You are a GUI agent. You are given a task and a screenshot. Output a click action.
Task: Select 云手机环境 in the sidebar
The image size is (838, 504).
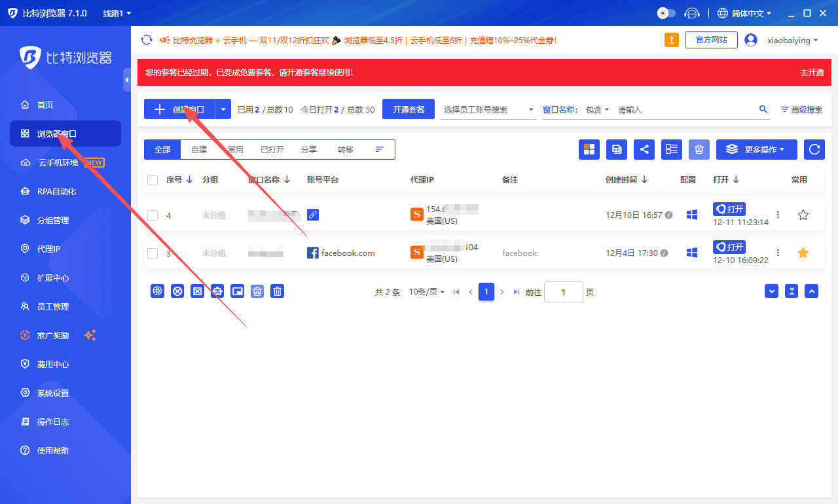point(58,162)
